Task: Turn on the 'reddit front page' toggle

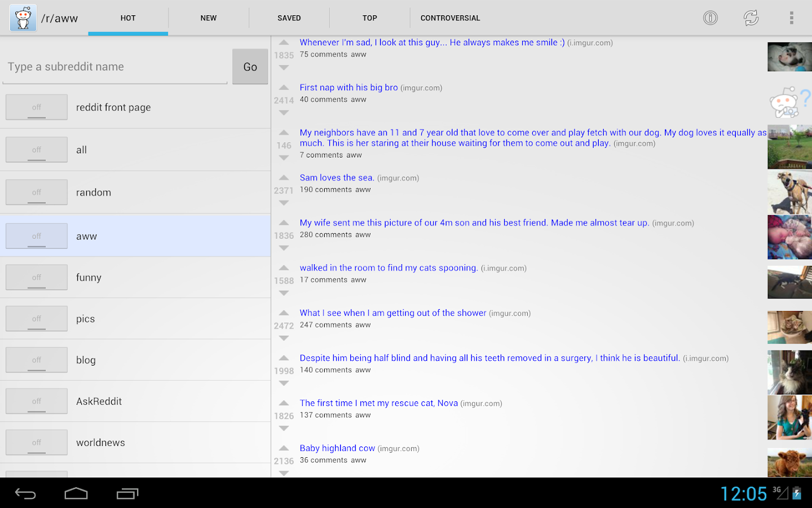Action: pos(36,107)
